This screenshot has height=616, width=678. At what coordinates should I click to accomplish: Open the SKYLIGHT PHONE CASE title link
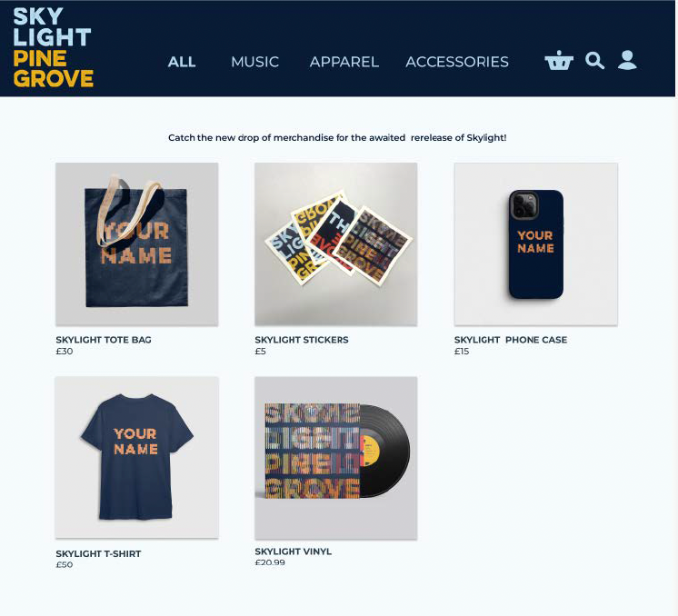pyautogui.click(x=511, y=340)
